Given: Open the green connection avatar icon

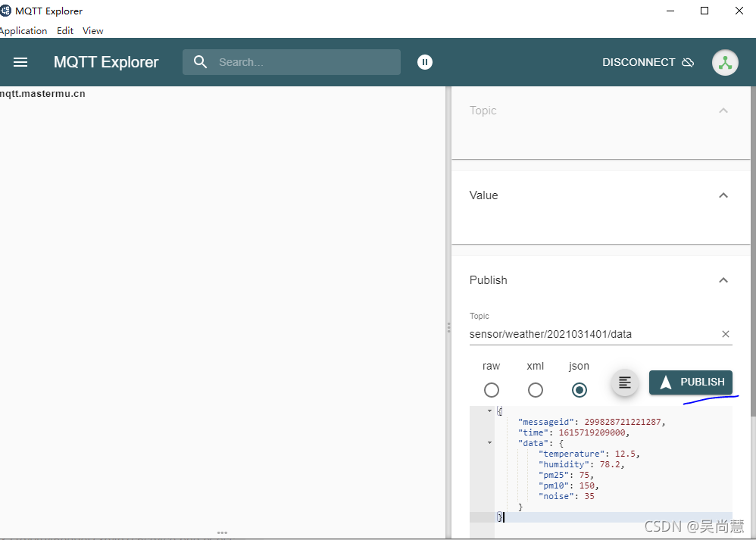Looking at the screenshot, I should (x=725, y=62).
